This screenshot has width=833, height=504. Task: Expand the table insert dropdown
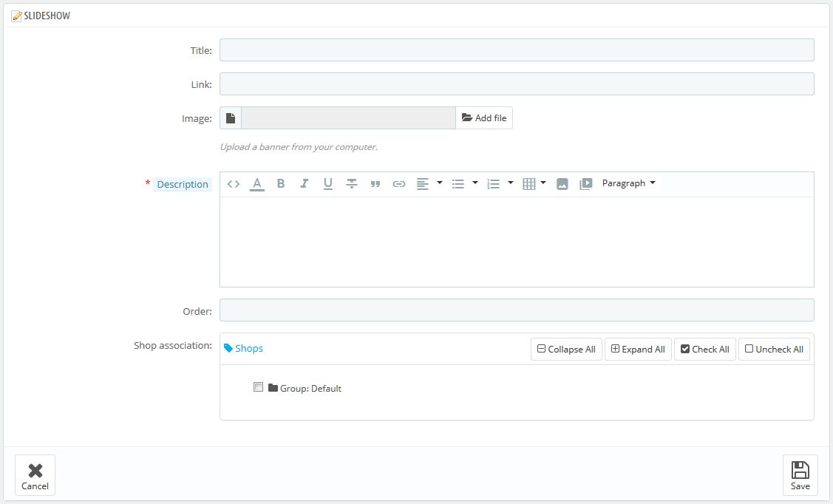(543, 183)
